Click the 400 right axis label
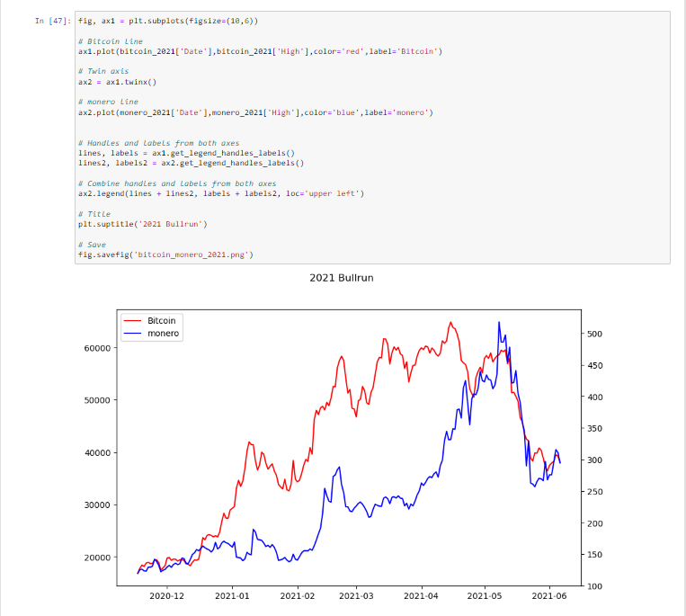Screen dimensions: 686x616 594,397
